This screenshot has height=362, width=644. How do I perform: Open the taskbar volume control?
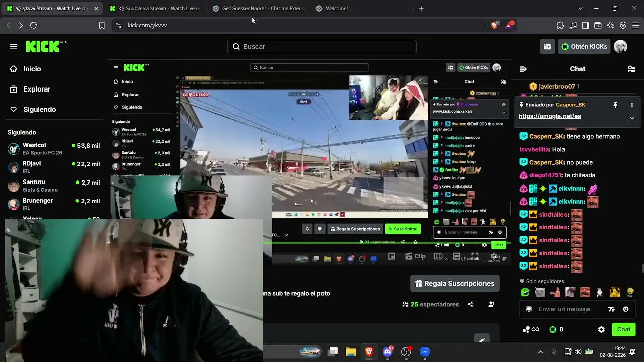point(578,352)
